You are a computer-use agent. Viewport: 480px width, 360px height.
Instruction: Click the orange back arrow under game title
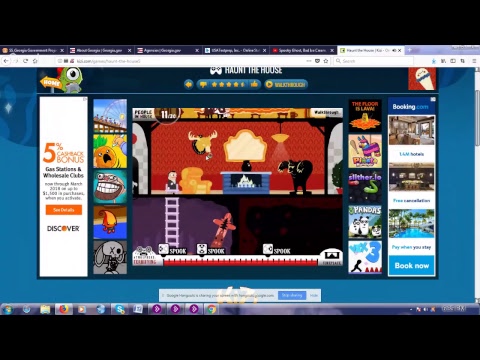click(x=188, y=84)
